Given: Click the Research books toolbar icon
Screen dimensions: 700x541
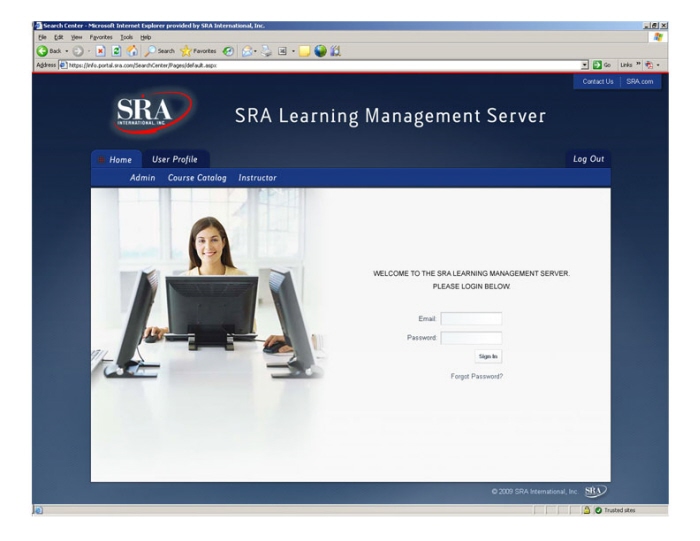Looking at the screenshot, I should pyautogui.click(x=335, y=51).
